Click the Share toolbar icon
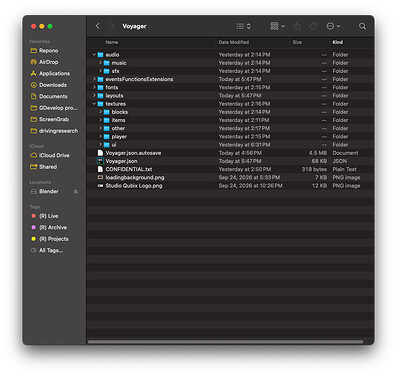Viewport: 396px width, 375px height. [297, 26]
